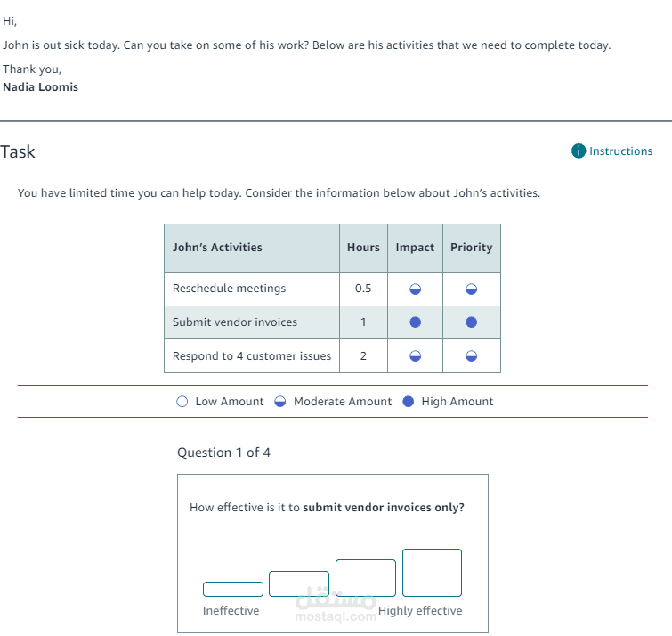
Task: Click the customer issues priority icon
Action: click(x=472, y=356)
